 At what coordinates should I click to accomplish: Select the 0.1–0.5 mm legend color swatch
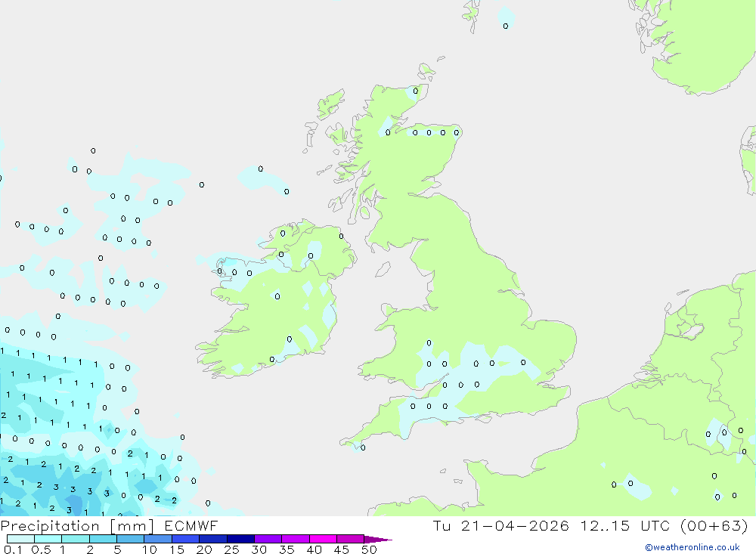point(20,539)
